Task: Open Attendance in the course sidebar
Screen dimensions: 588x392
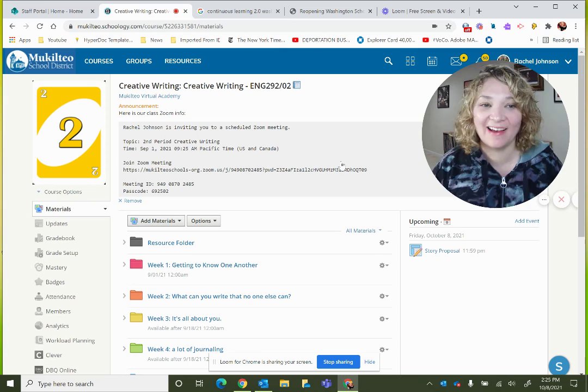Action: 60,297
